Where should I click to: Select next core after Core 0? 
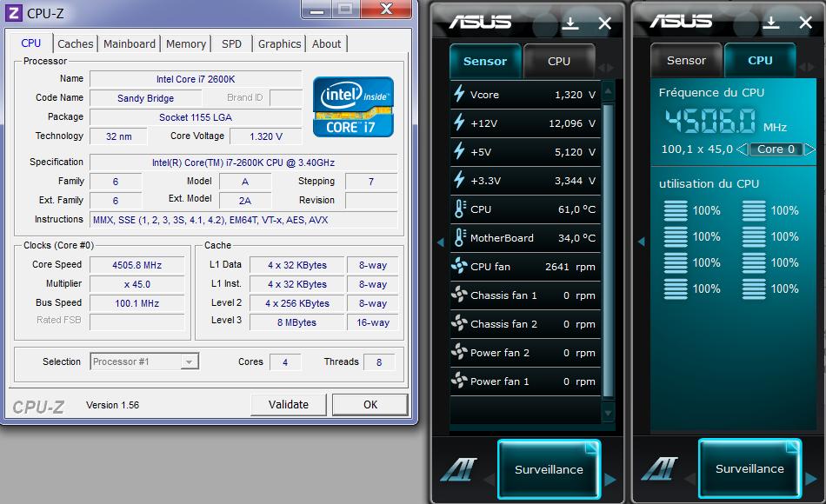pos(809,149)
